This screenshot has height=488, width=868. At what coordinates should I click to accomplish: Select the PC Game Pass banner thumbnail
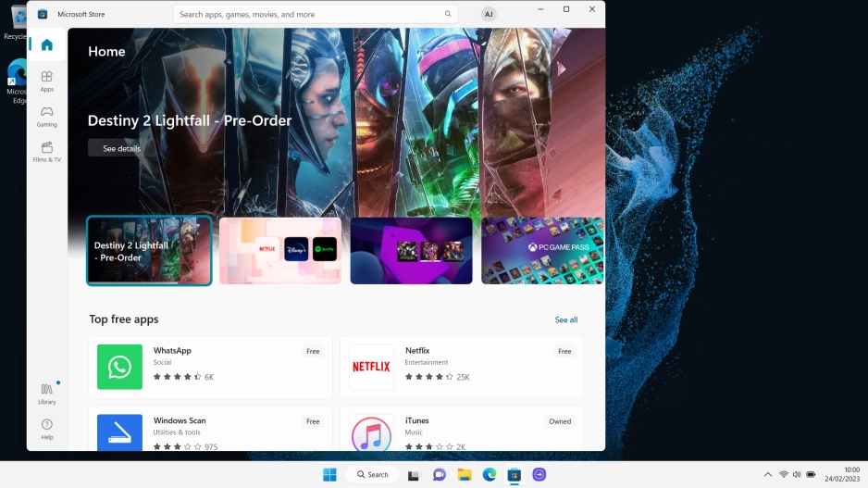pyautogui.click(x=541, y=251)
